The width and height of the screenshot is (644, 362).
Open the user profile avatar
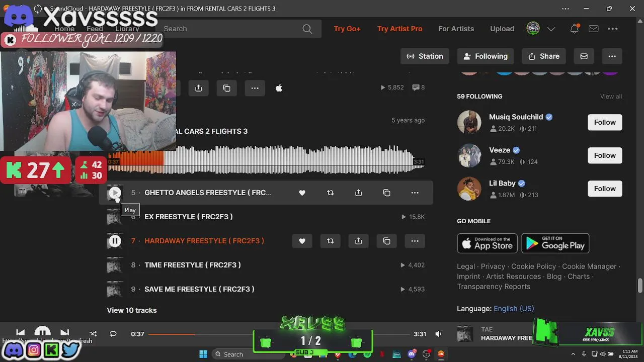click(533, 28)
